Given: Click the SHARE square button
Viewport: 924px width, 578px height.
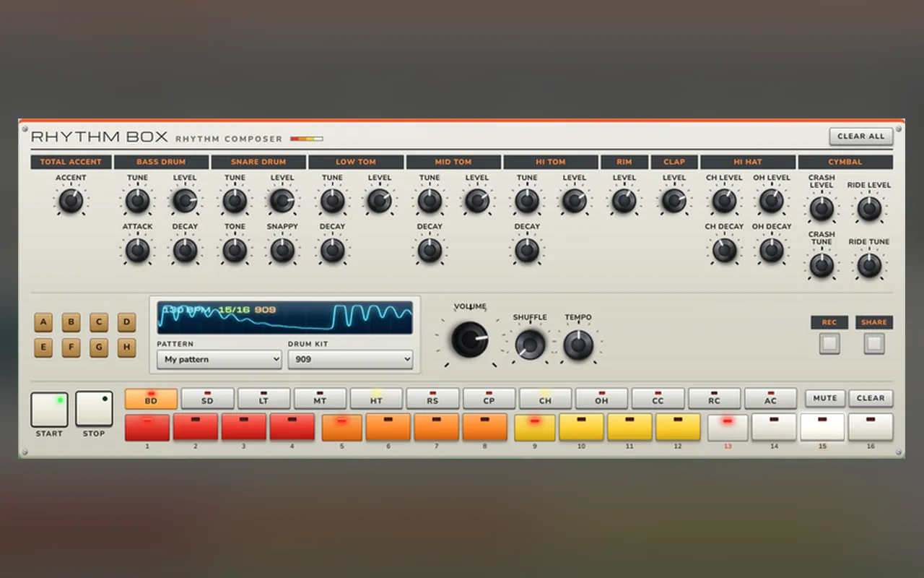Looking at the screenshot, I should coord(874,344).
